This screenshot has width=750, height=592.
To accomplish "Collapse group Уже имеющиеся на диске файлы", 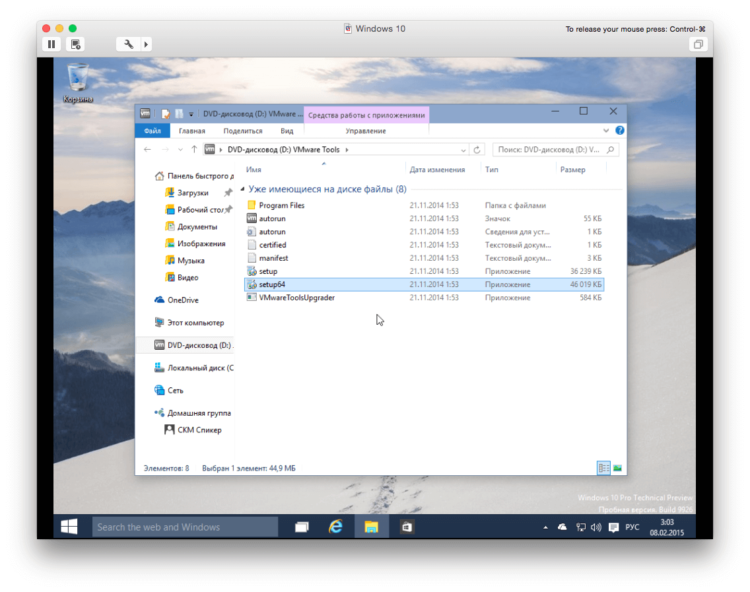I will 243,189.
